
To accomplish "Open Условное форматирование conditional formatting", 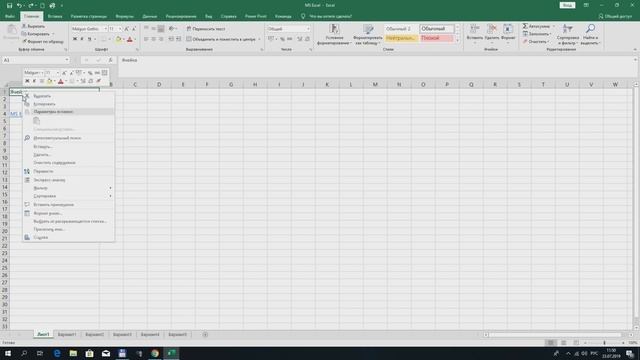I will point(334,34).
